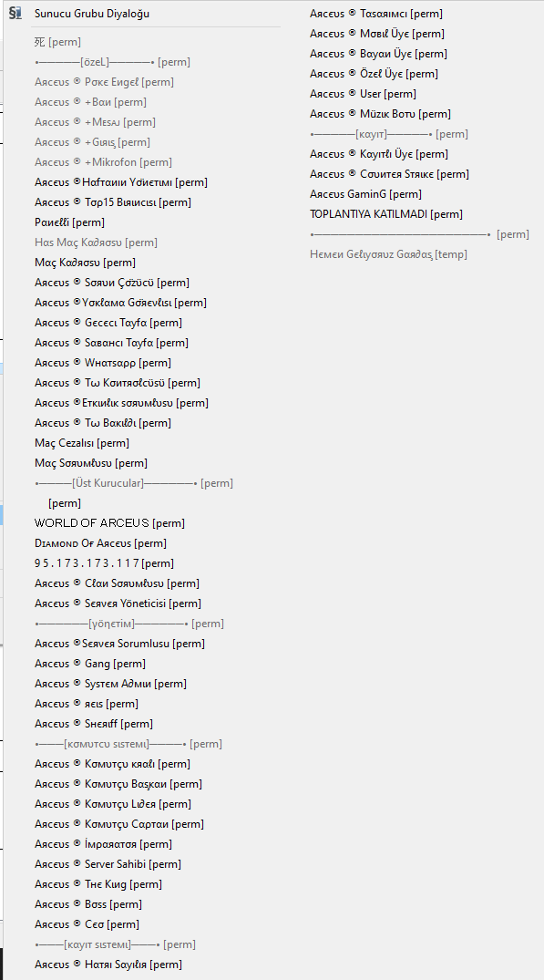The width and height of the screenshot is (544, 980).
Task: Pick the 95.173.173.117 [perm] entry
Action: pos(104,563)
